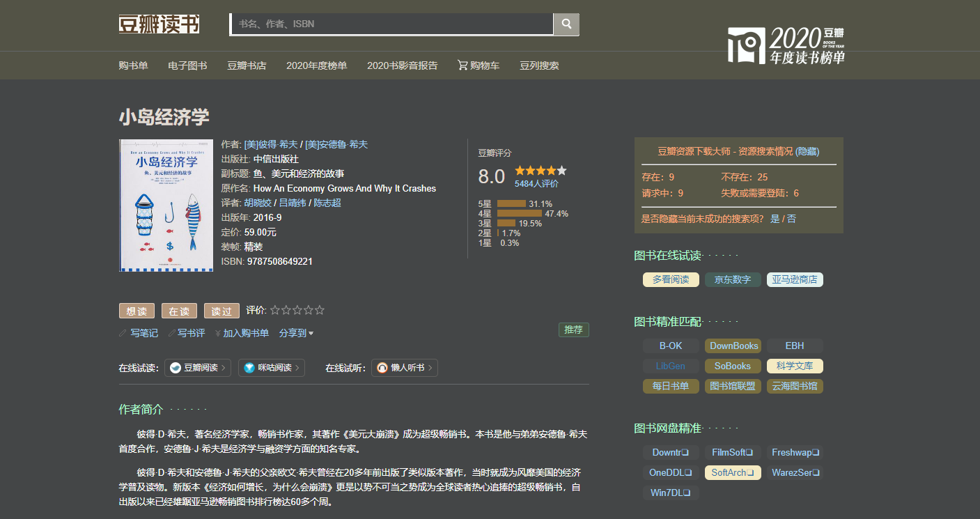Open the 2020年度榜单 navigation item
This screenshot has height=519, width=980.
pos(316,65)
